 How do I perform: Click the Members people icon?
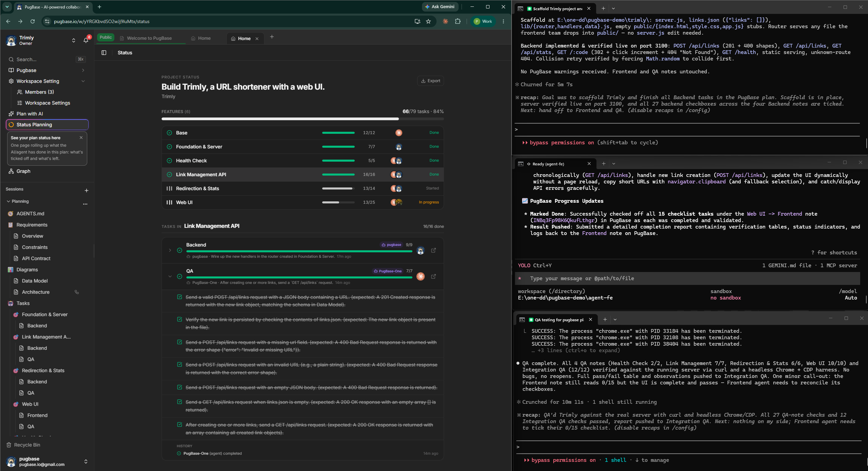click(x=20, y=92)
